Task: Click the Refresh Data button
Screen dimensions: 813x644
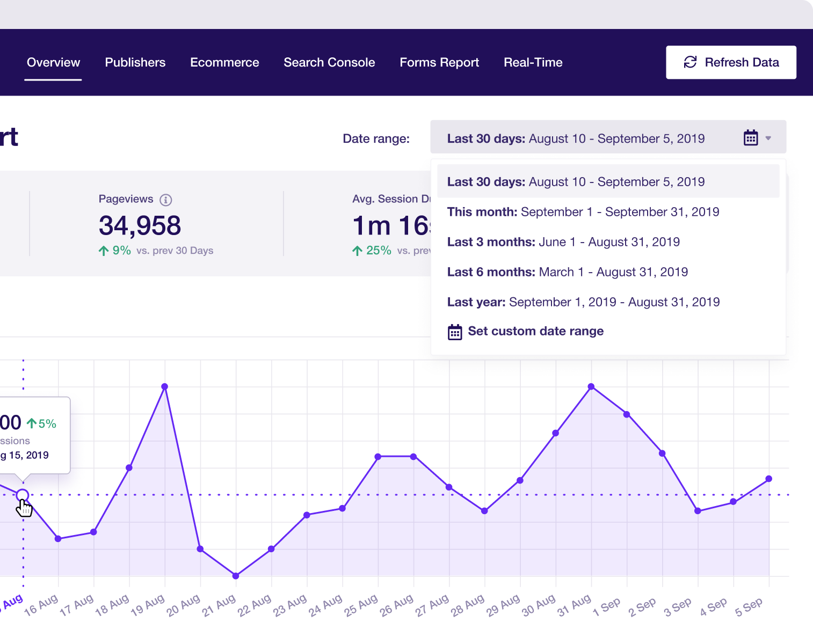Action: point(730,62)
